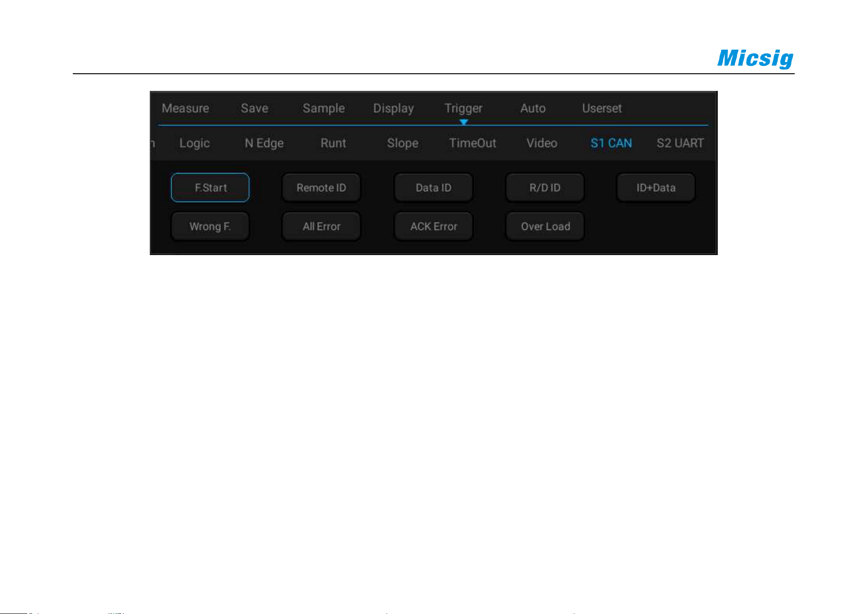Switch to the Display tab
The image size is (868, 614).
coord(393,108)
